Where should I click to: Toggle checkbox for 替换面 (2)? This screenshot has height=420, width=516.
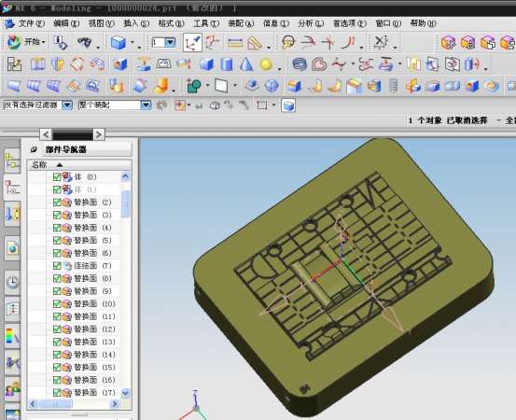(57, 203)
